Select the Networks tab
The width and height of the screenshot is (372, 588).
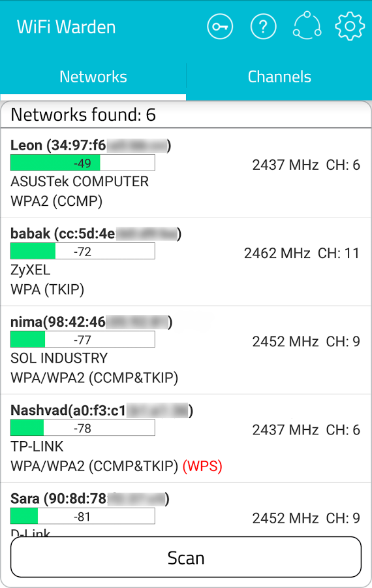point(93,76)
